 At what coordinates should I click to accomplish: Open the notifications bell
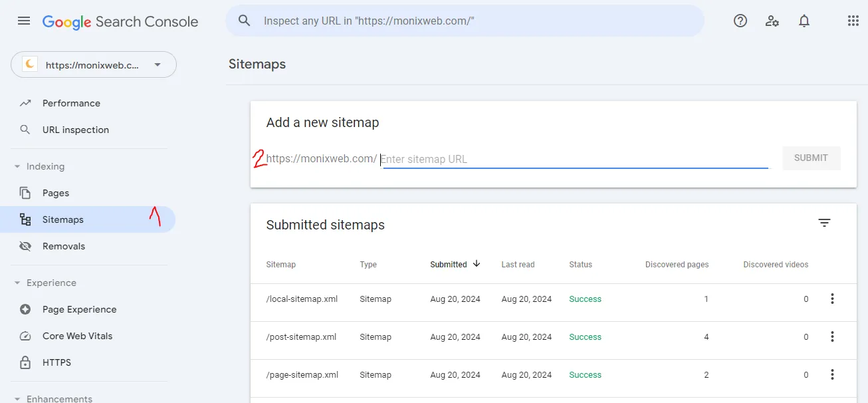click(x=804, y=21)
